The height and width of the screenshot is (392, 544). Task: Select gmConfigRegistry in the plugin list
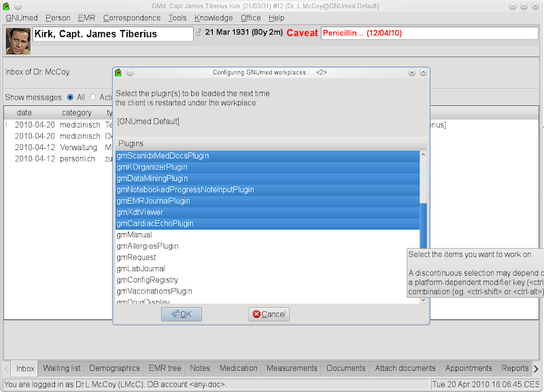[267, 280]
